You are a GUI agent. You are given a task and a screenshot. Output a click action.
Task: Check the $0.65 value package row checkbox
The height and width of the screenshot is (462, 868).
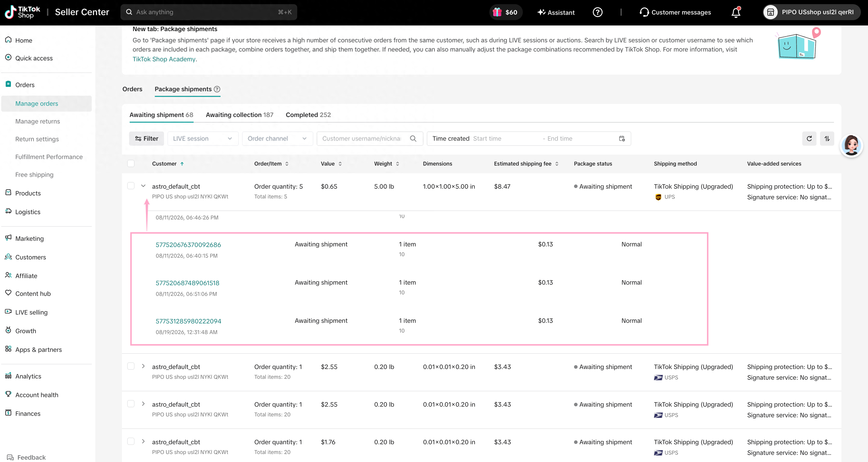(x=131, y=186)
